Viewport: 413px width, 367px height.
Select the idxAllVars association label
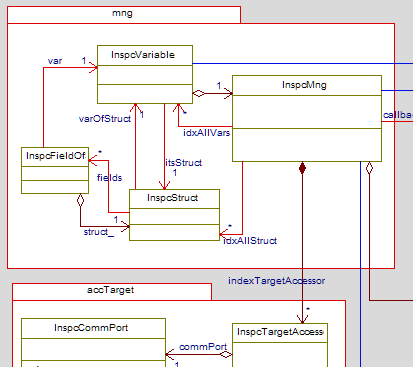coord(207,133)
